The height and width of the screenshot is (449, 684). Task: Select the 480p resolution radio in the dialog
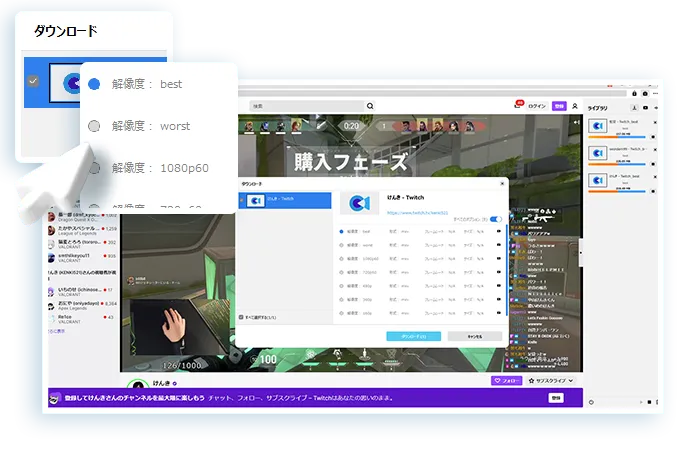[x=341, y=286]
